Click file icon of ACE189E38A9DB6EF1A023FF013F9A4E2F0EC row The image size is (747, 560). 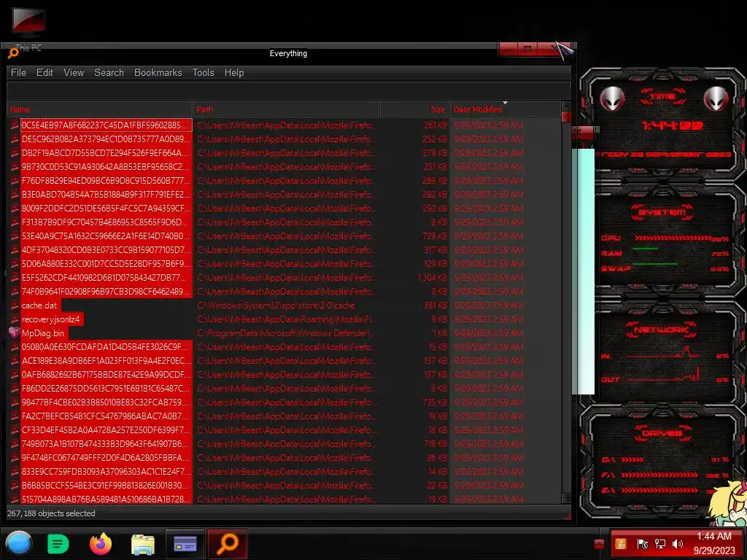point(15,360)
